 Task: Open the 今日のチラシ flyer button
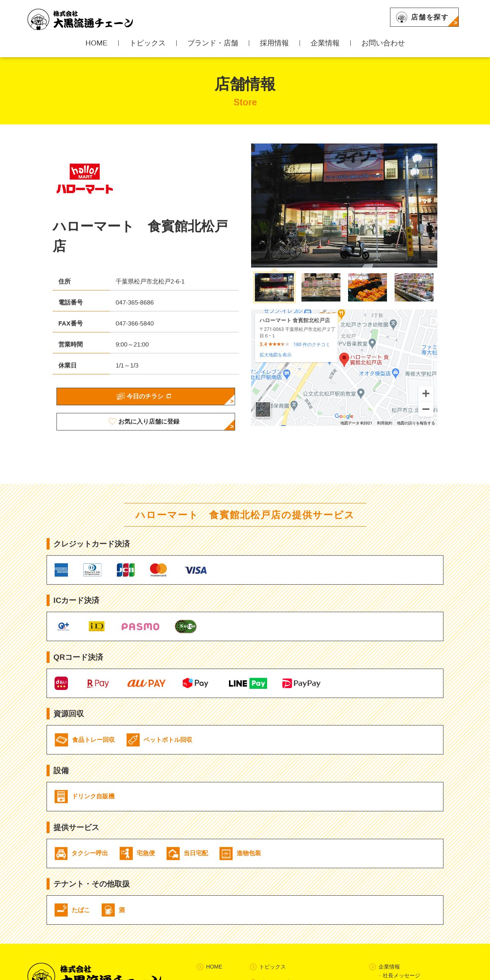pyautogui.click(x=146, y=397)
